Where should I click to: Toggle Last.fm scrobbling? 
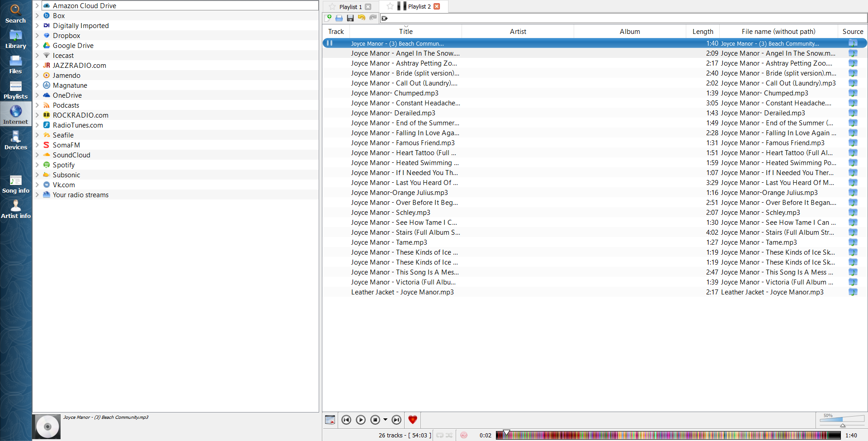tap(464, 435)
